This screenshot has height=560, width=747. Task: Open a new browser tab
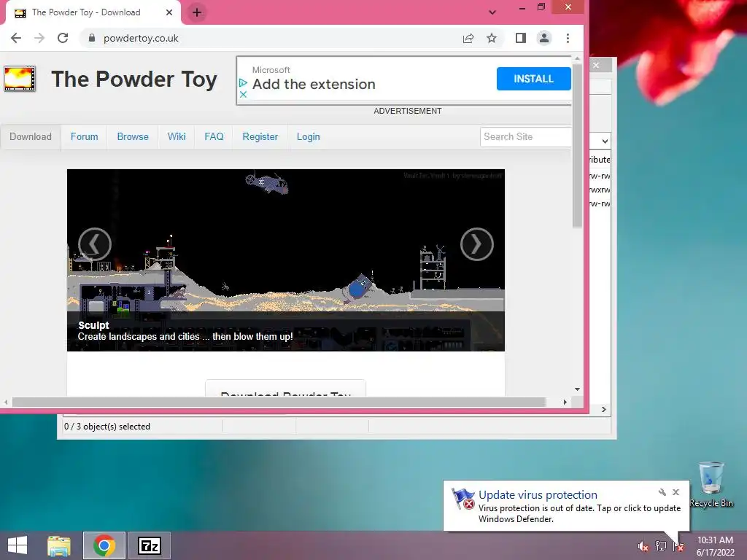tap(197, 12)
